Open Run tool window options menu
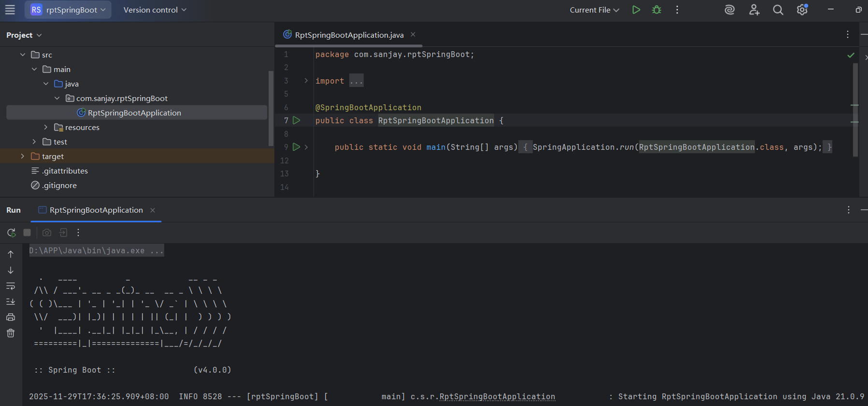 click(x=849, y=210)
